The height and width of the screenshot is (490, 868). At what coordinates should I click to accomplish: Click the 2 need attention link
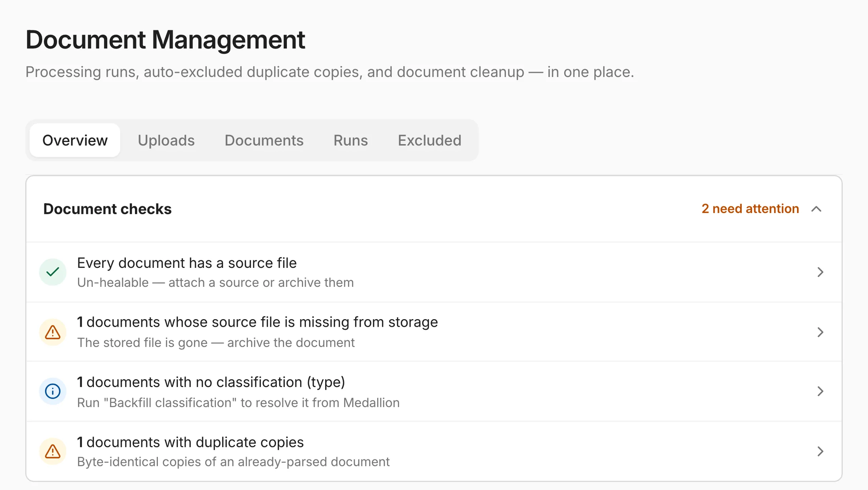click(x=750, y=209)
